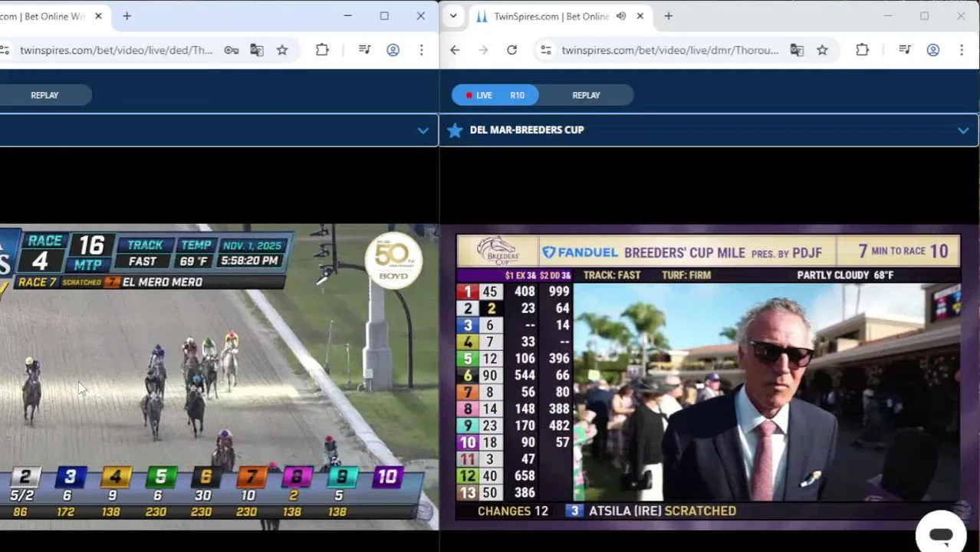Select the LIVE R10 toggle
This screenshot has width=980, height=552.
click(495, 95)
